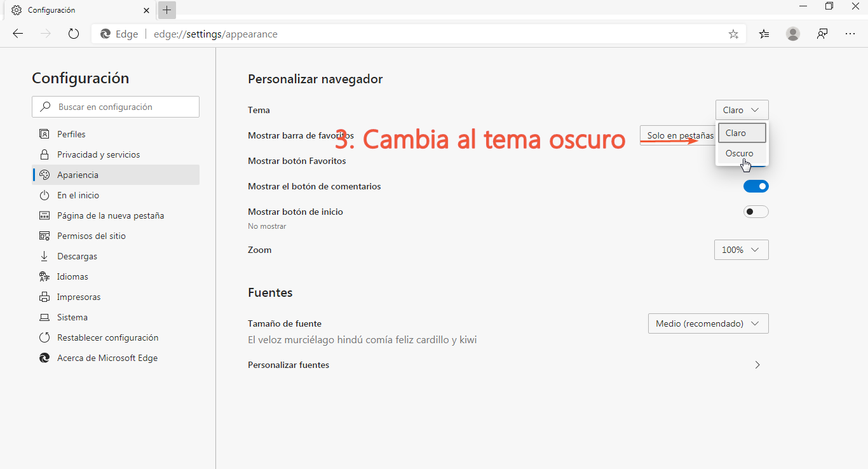
Task: Minimize the Edge window
Action: coord(803,6)
